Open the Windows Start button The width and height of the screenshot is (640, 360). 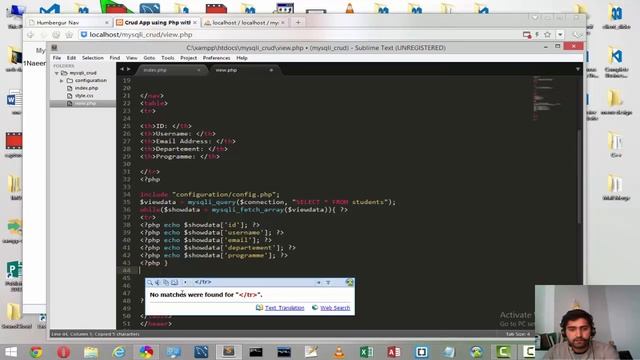point(11,352)
